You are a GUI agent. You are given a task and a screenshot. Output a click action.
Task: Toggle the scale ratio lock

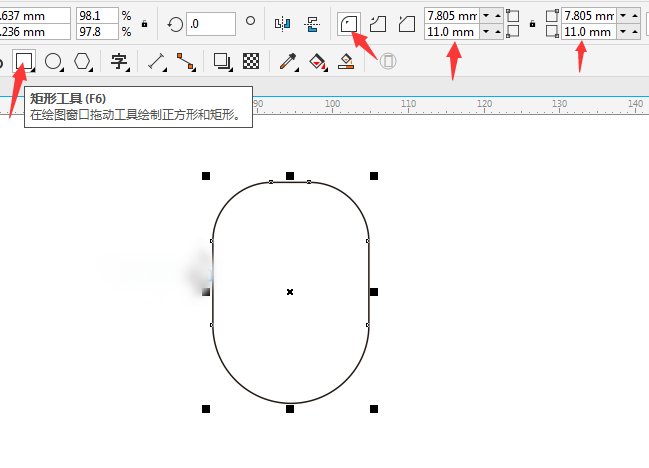click(145, 23)
